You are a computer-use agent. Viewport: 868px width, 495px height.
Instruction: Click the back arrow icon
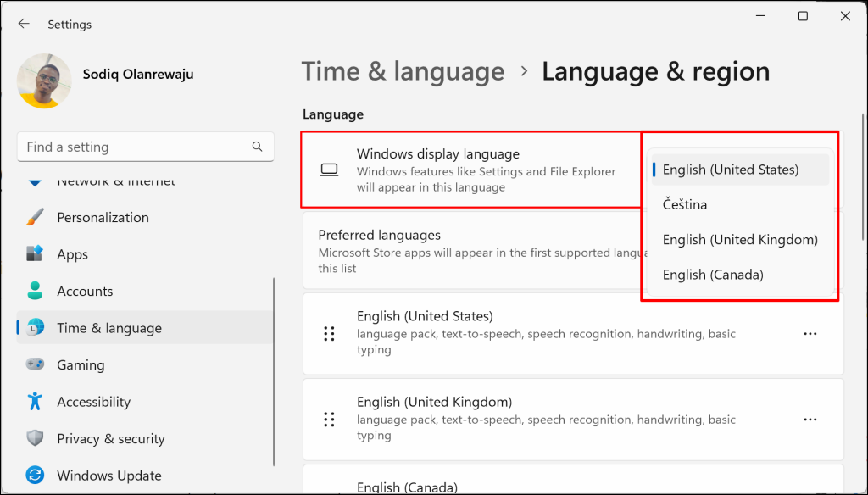click(x=24, y=24)
